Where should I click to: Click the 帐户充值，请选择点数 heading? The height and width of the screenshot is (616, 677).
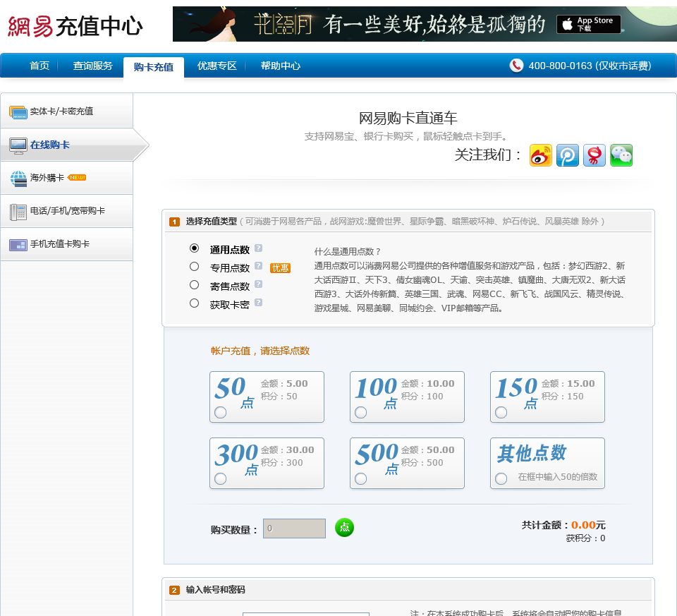[x=260, y=351]
